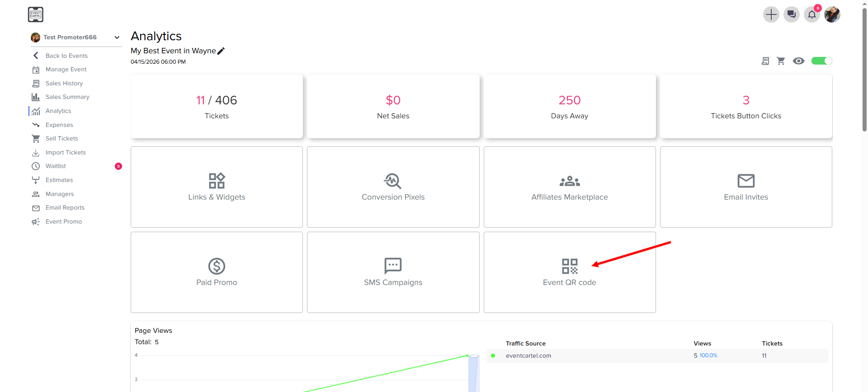Open the Days Away card

pyautogui.click(x=570, y=107)
